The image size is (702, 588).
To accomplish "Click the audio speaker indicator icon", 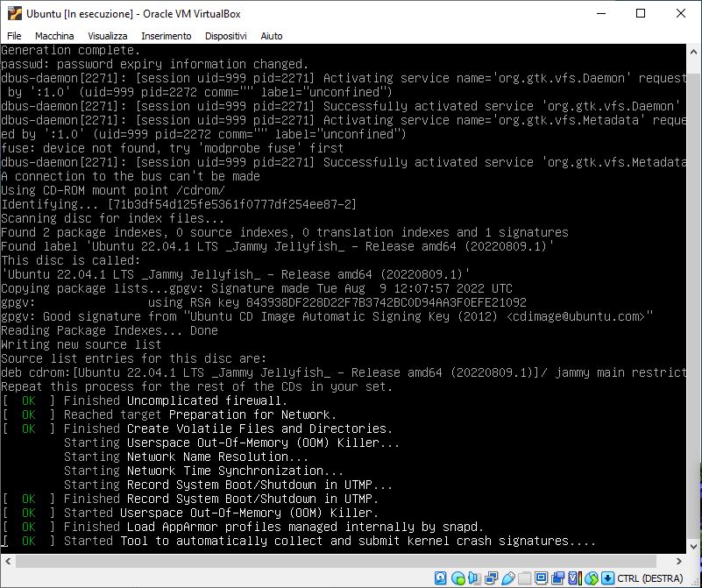I will (x=474, y=578).
